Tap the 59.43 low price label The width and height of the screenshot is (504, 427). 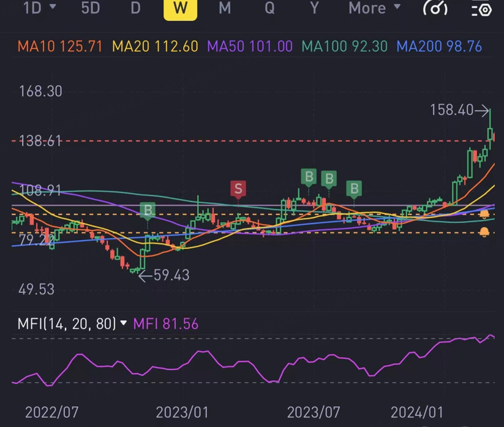tap(171, 275)
